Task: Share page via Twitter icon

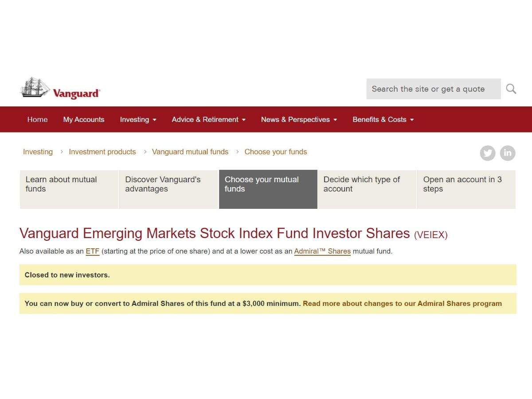Action: point(488,153)
